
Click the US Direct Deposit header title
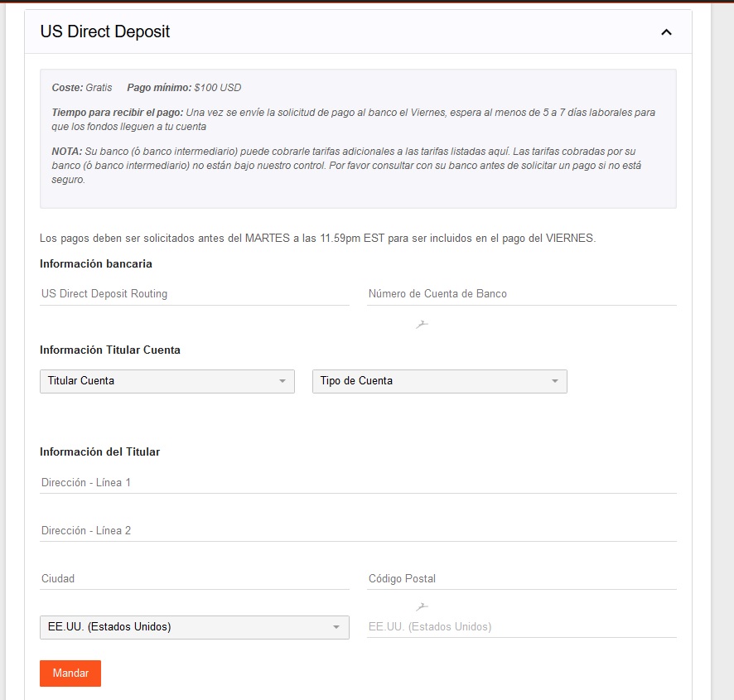click(105, 32)
